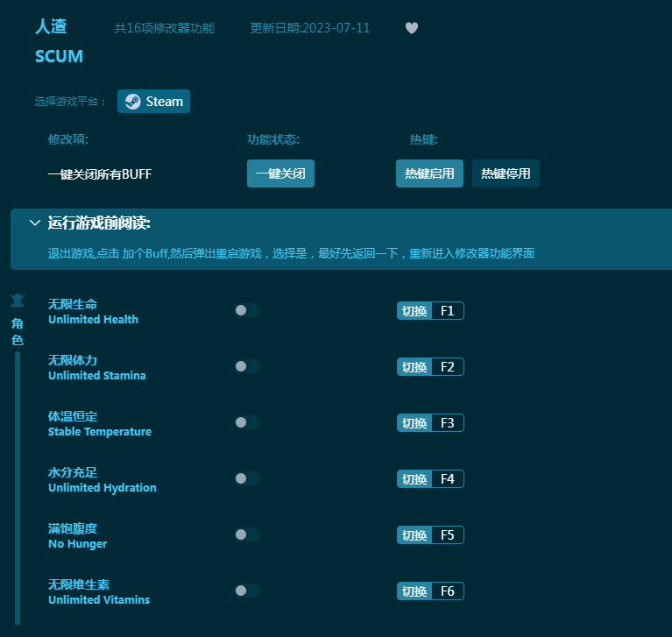Click the 无限生命 label
This screenshot has height=637, width=672.
click(x=73, y=304)
